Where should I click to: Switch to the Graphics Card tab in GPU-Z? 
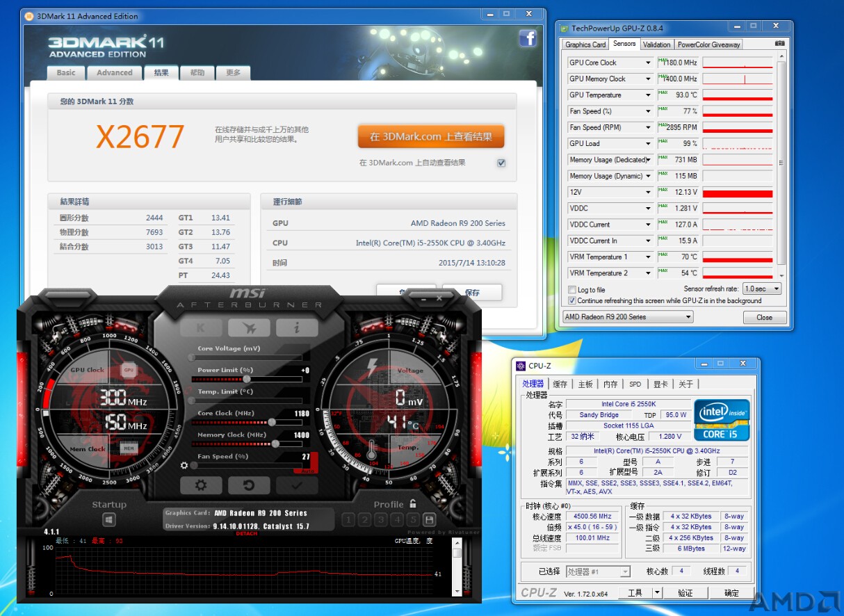pos(585,44)
